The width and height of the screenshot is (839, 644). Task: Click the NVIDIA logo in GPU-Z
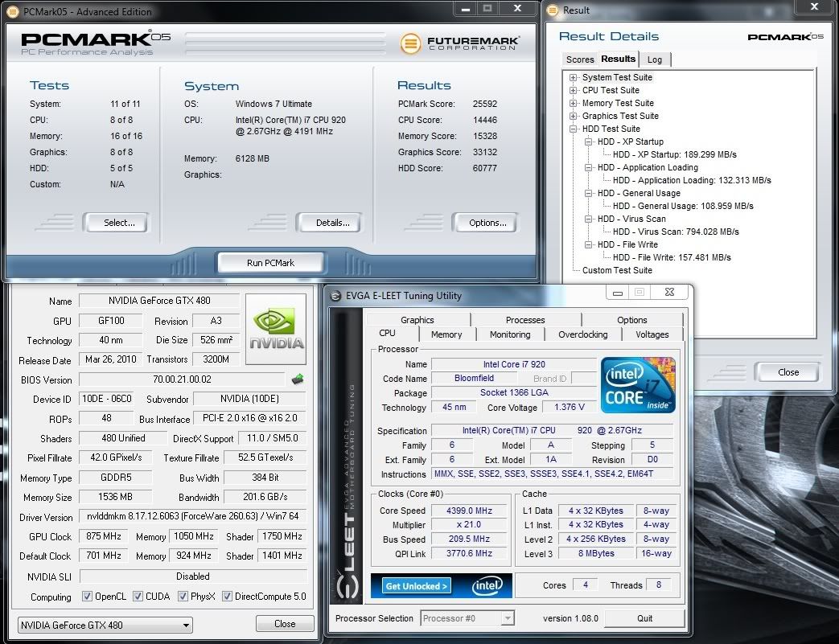coord(276,330)
